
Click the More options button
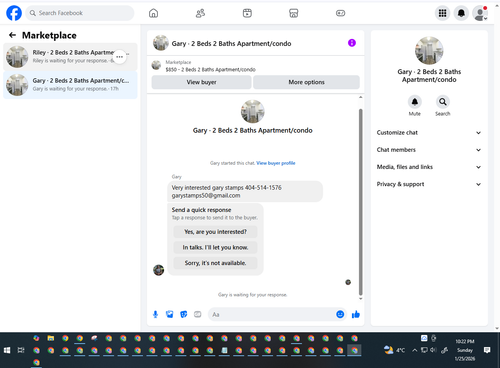(x=306, y=82)
